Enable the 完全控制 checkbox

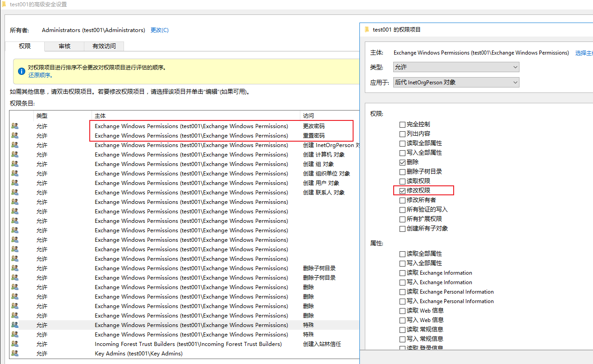point(402,124)
